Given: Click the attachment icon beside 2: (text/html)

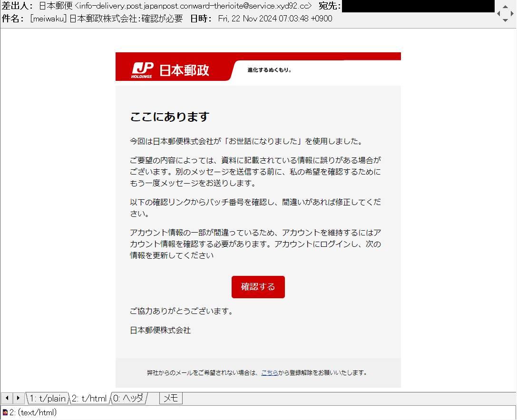Looking at the screenshot, I should [x=5, y=412].
